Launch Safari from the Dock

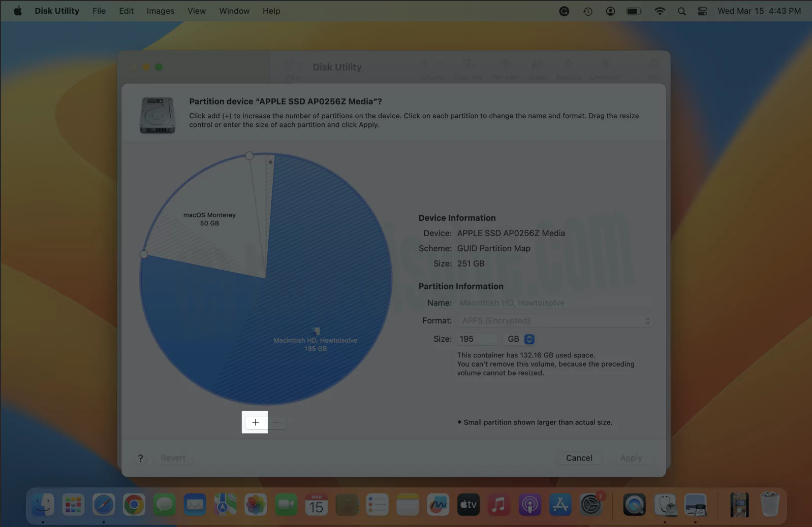click(104, 505)
